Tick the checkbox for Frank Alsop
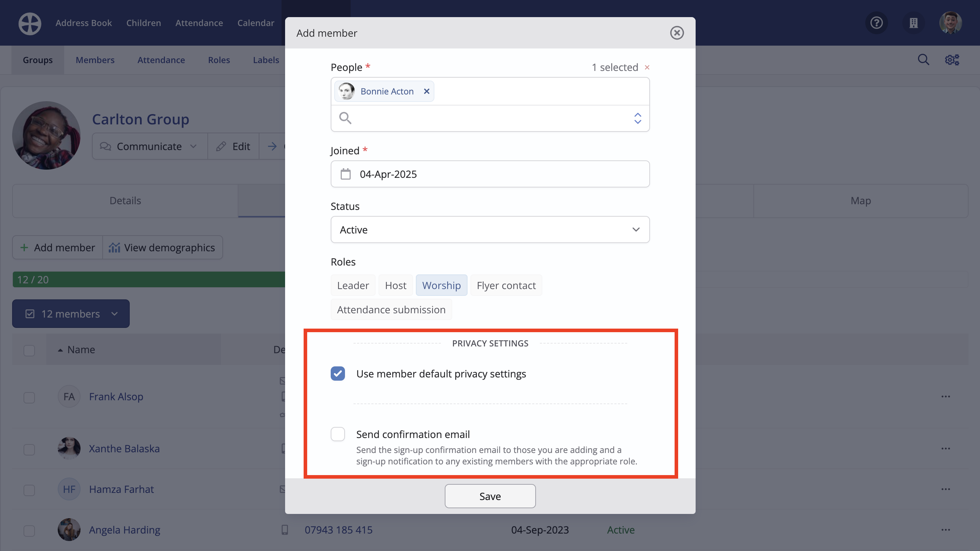 click(29, 397)
